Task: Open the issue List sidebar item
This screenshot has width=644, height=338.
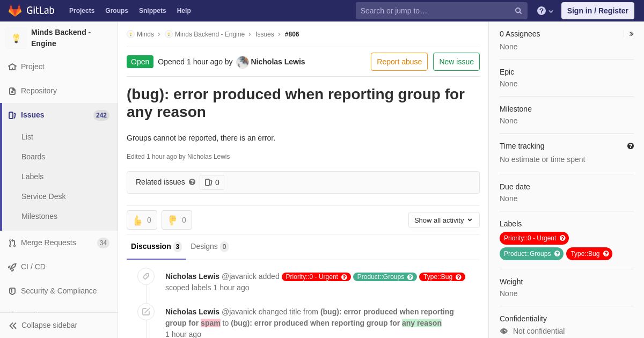Action: 27,137
